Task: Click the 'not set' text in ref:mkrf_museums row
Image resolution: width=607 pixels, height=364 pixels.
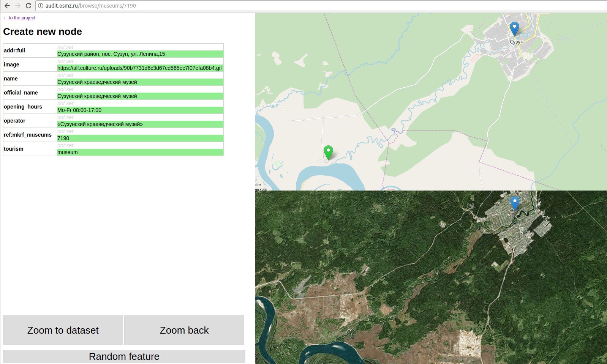Action: [65, 131]
